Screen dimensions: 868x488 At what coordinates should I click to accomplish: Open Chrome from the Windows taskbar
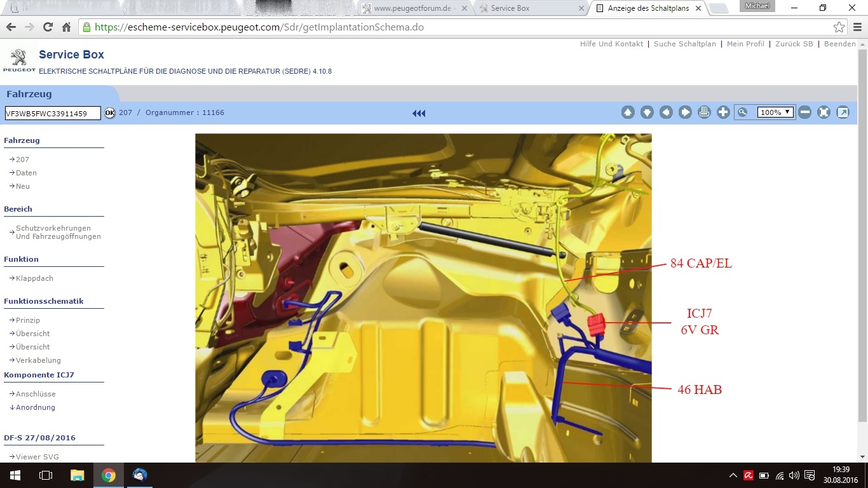click(109, 475)
